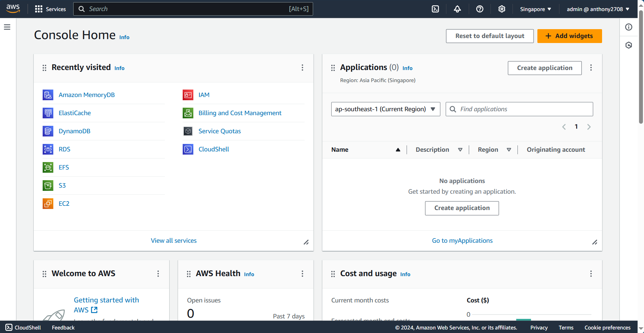Open Privacy link in footer
This screenshot has height=333, width=644.
[539, 328]
